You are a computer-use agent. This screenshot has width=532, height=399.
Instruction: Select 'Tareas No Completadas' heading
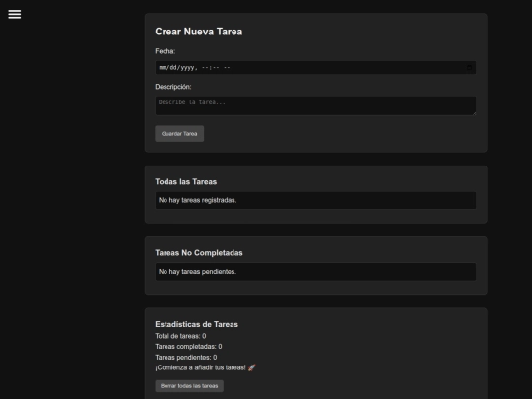199,253
